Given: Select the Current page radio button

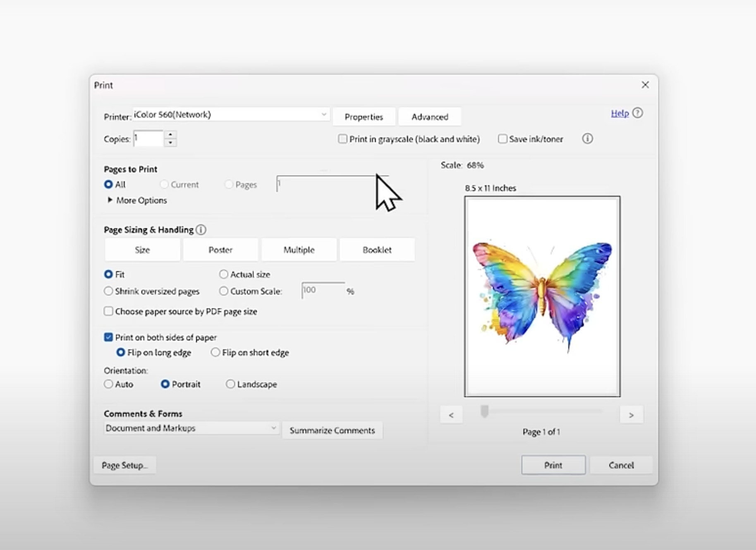Looking at the screenshot, I should click(x=164, y=184).
